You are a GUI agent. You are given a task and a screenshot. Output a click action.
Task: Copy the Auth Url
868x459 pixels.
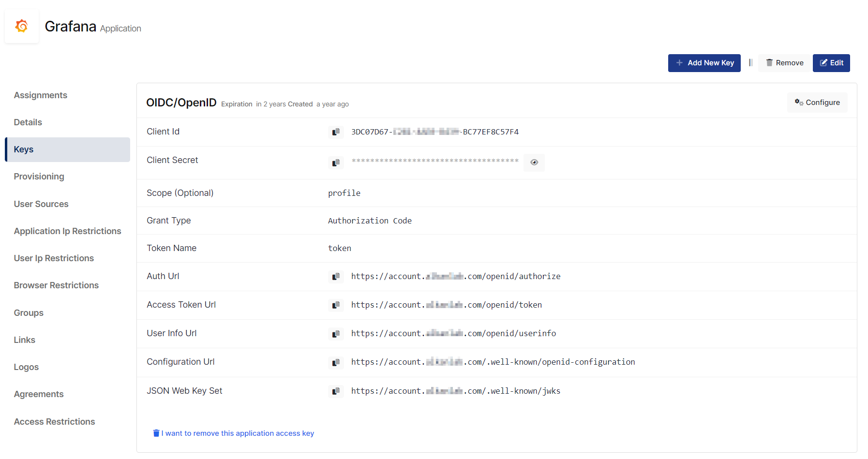336,277
